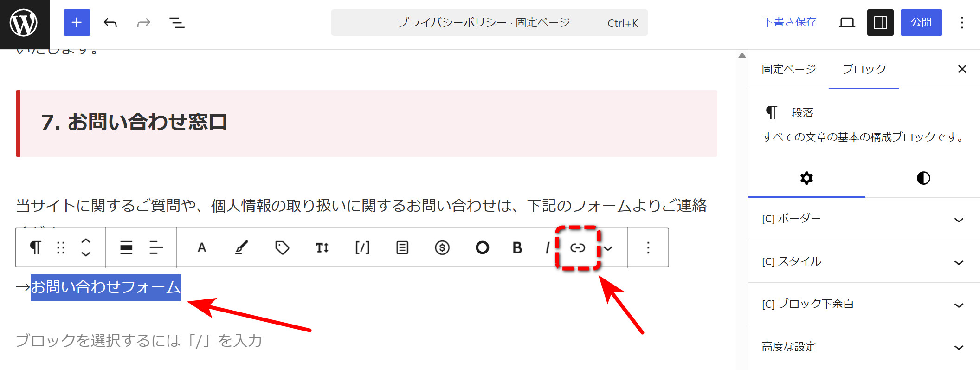The image size is (980, 370).
Task: Expand the [C] ボーダー panel
Action: pyautogui.click(x=864, y=219)
